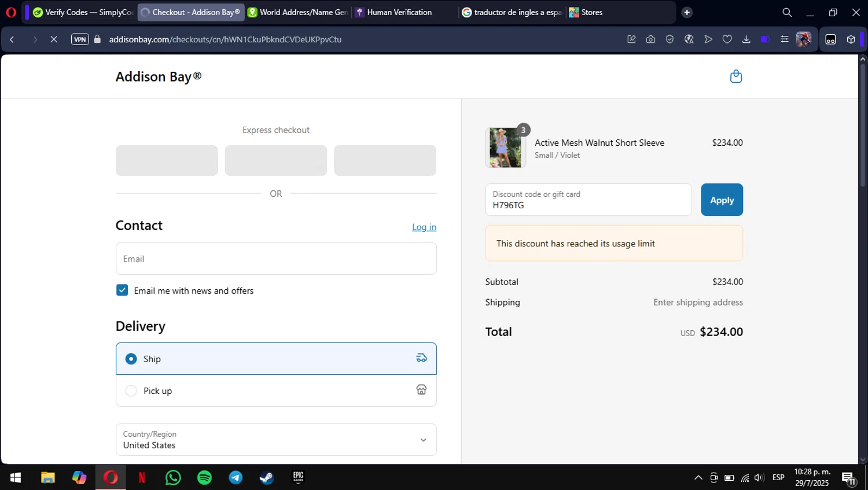The image size is (868, 490).
Task: Click the 'Enter shipping address' text
Action: tap(698, 302)
